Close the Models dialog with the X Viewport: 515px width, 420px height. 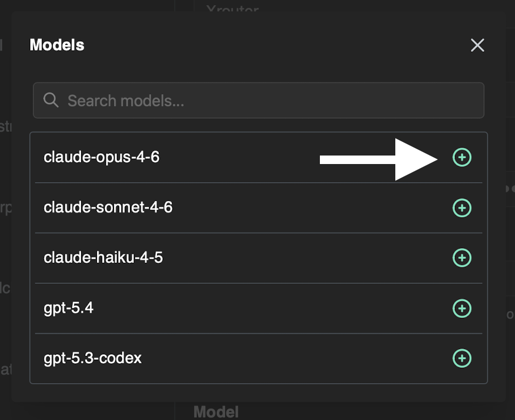[x=478, y=45]
